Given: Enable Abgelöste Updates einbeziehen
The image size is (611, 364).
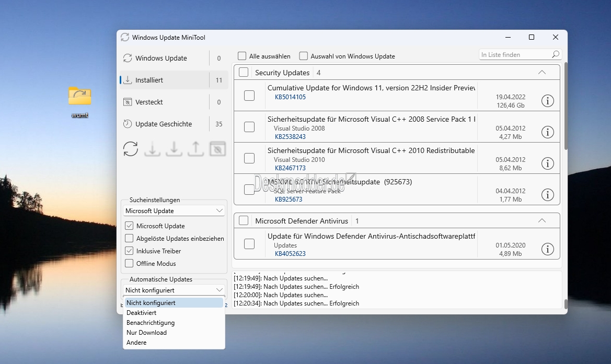Looking at the screenshot, I should (x=129, y=238).
